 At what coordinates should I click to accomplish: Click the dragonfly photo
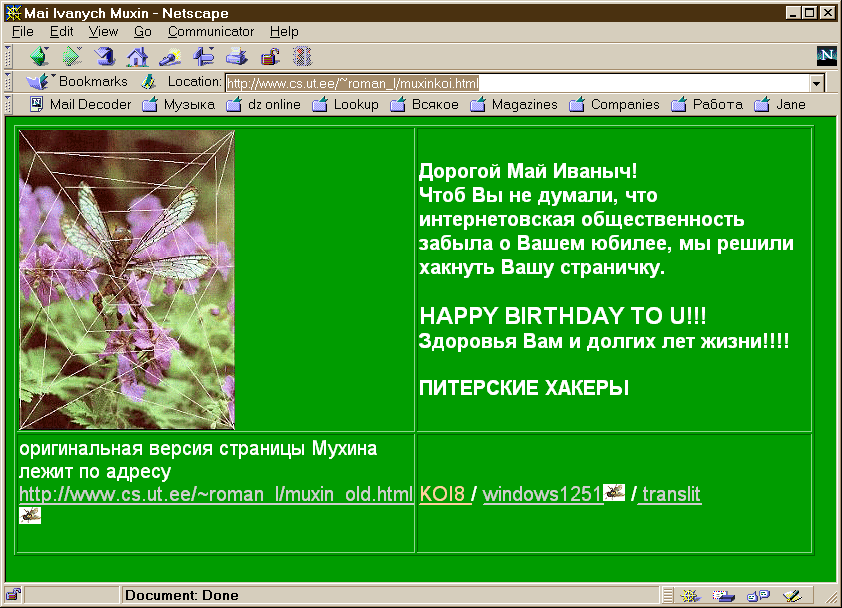tap(127, 279)
